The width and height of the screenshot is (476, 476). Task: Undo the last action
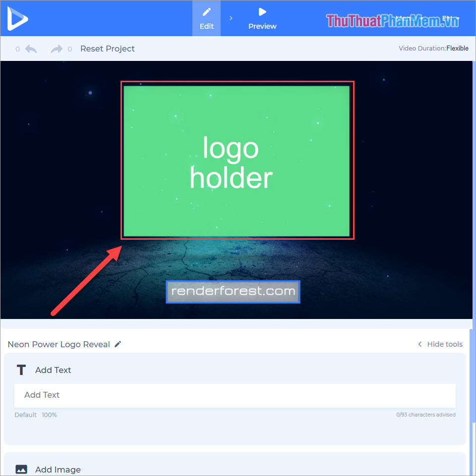click(x=31, y=49)
